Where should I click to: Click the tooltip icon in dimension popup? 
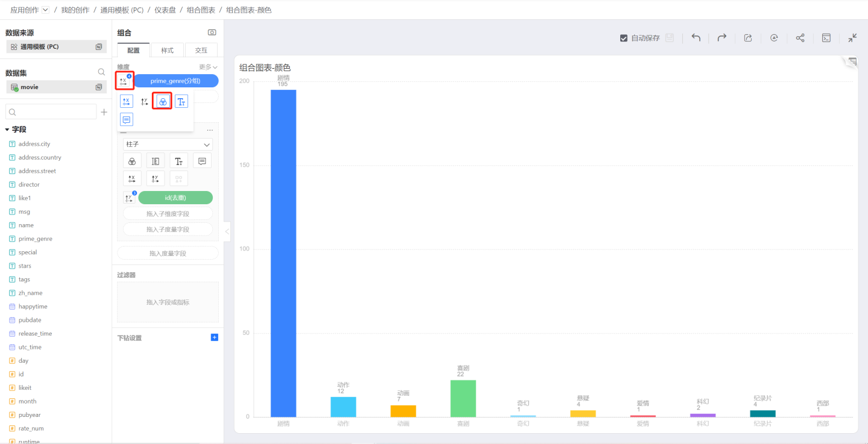(126, 119)
